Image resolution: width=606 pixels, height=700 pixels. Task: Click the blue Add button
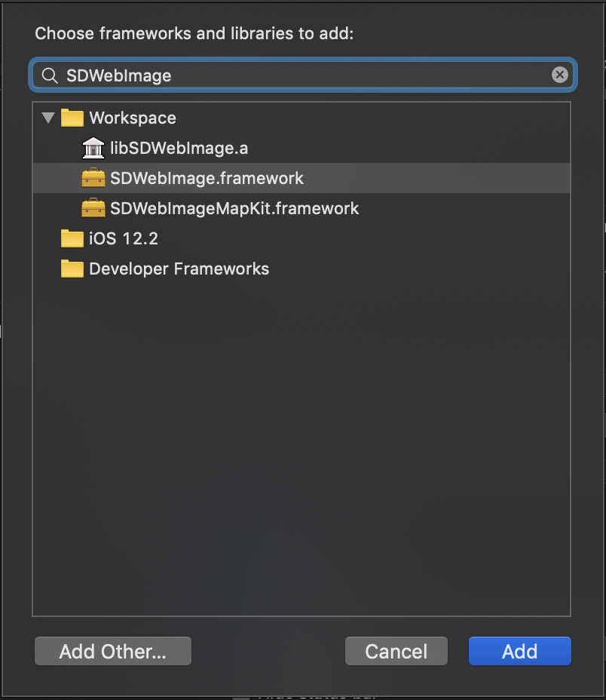pos(520,651)
